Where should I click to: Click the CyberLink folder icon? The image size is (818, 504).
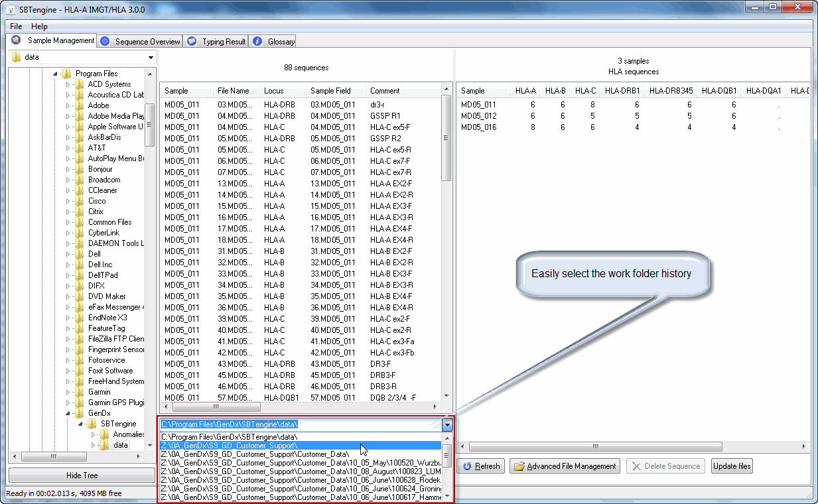click(x=79, y=233)
